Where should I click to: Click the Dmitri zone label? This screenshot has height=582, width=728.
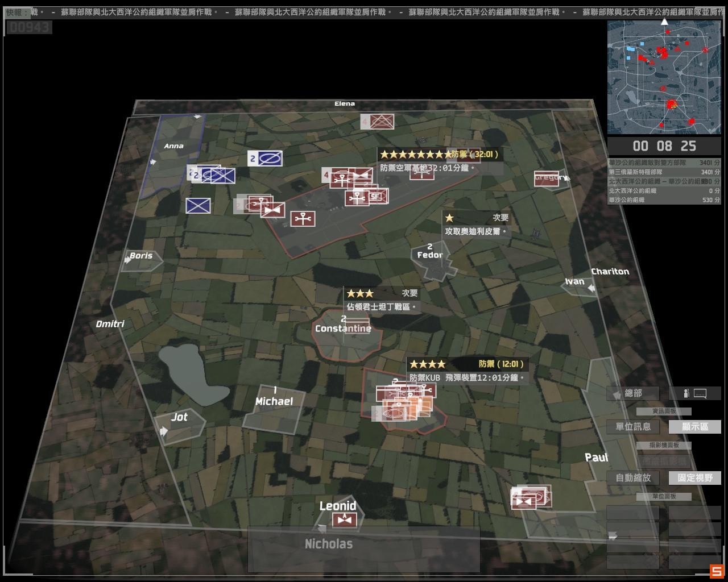[110, 324]
